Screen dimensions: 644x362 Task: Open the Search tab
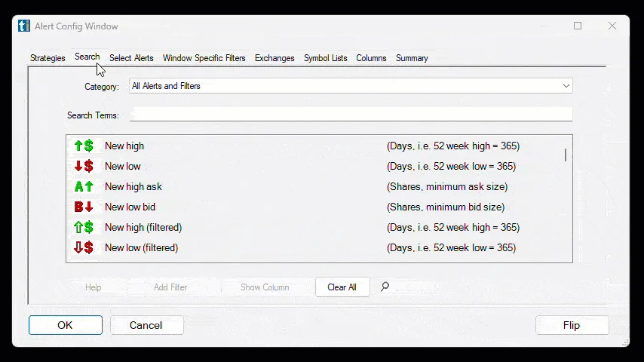pyautogui.click(x=87, y=57)
